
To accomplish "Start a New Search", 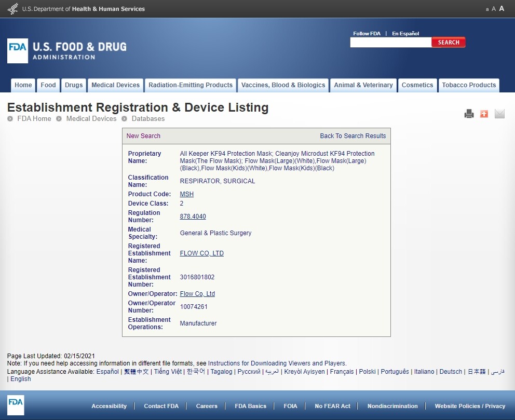I will [143, 136].
